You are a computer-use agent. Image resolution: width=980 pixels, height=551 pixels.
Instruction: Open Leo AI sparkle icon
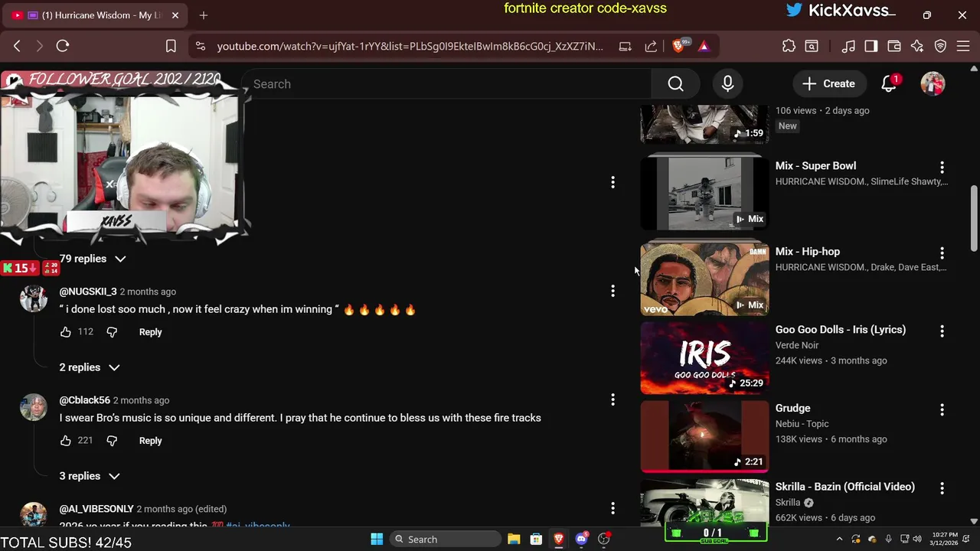(917, 46)
